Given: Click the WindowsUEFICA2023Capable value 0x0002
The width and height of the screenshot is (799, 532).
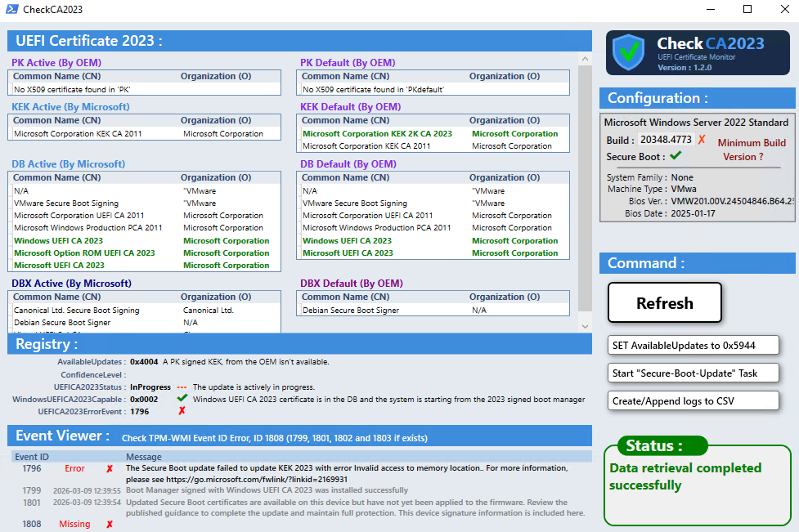Looking at the screenshot, I should [x=144, y=399].
